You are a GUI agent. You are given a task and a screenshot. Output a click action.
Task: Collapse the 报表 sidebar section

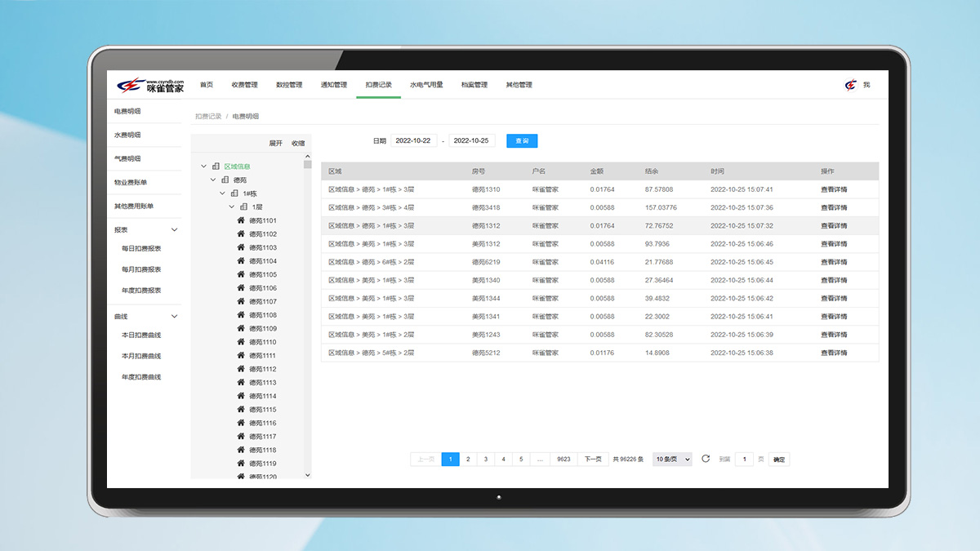[174, 230]
